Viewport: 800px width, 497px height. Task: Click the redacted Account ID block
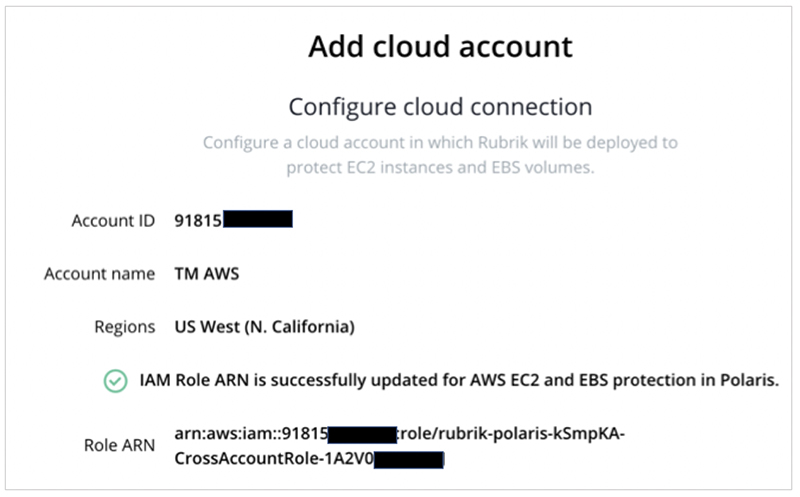point(258,219)
